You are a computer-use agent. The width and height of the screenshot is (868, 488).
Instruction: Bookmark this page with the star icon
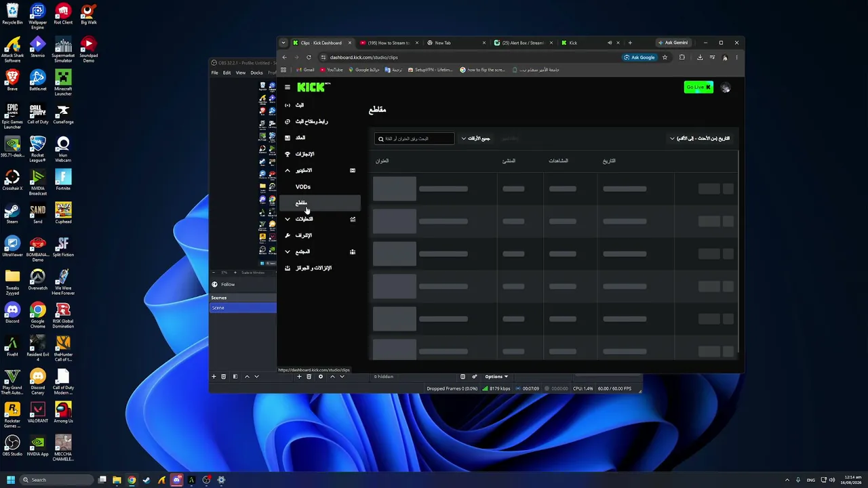click(x=665, y=58)
